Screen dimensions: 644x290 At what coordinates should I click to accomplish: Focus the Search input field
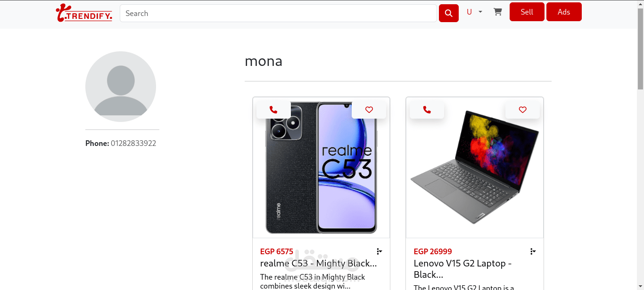[278, 13]
